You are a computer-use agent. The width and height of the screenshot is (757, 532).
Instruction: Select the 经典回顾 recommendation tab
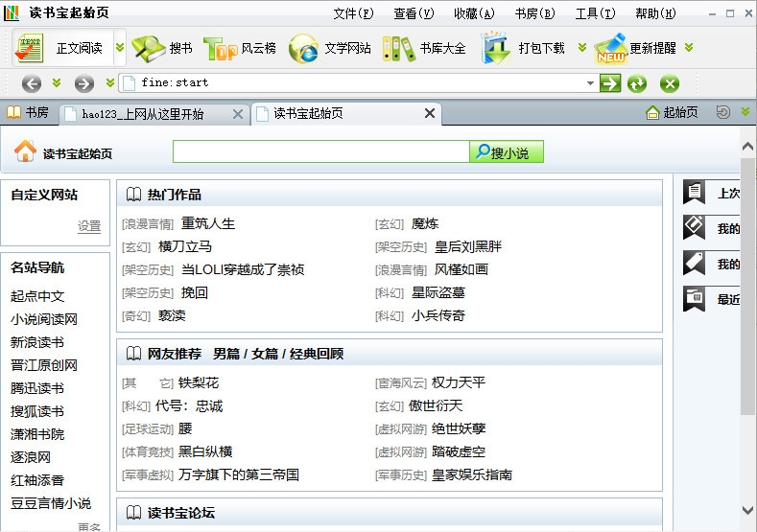pyautogui.click(x=317, y=354)
